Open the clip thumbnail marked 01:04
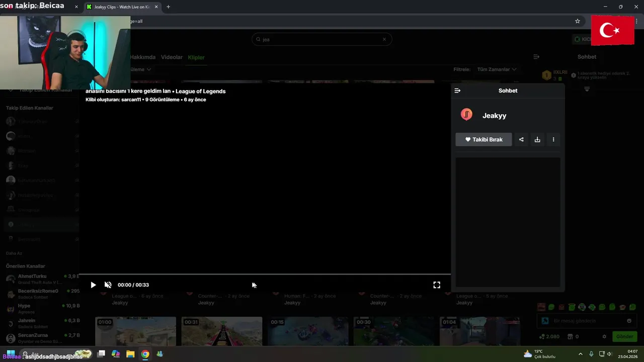 [480, 331]
